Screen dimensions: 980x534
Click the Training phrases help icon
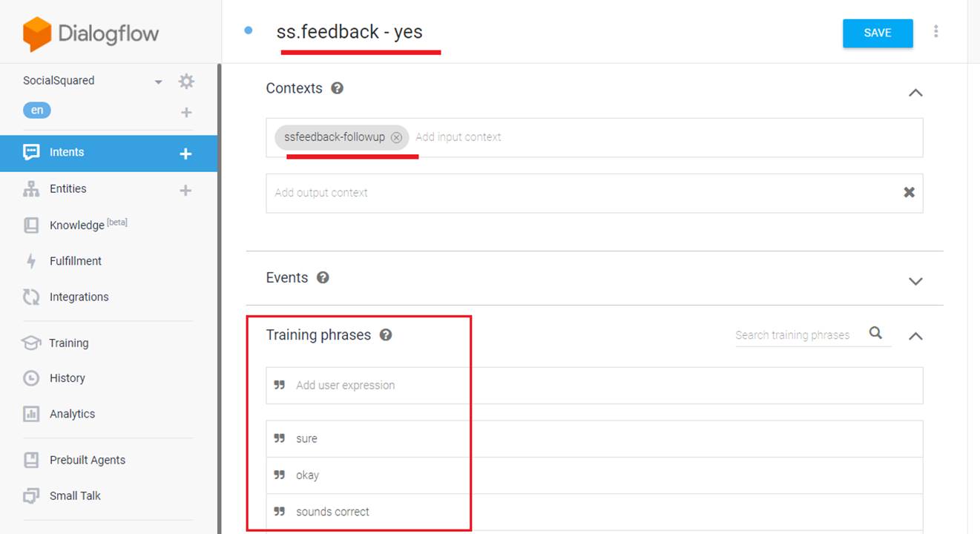coord(386,335)
